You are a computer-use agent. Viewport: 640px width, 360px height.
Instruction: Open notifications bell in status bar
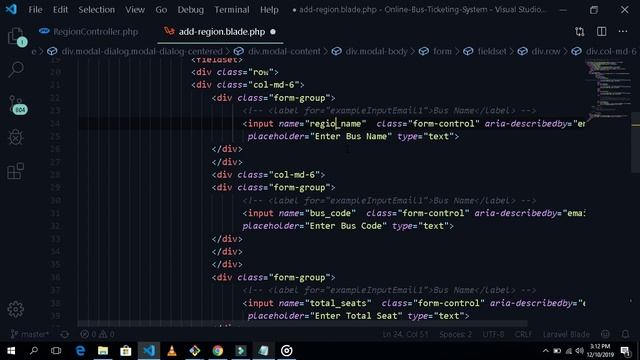pyautogui.click(x=625, y=334)
